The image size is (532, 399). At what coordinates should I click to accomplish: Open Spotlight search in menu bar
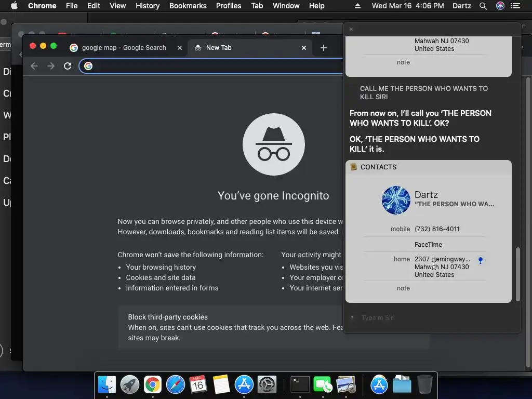point(483,6)
